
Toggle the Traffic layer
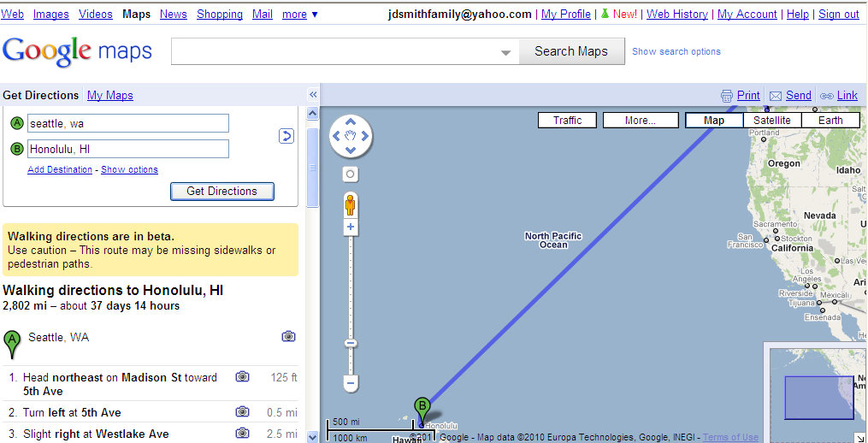[568, 121]
